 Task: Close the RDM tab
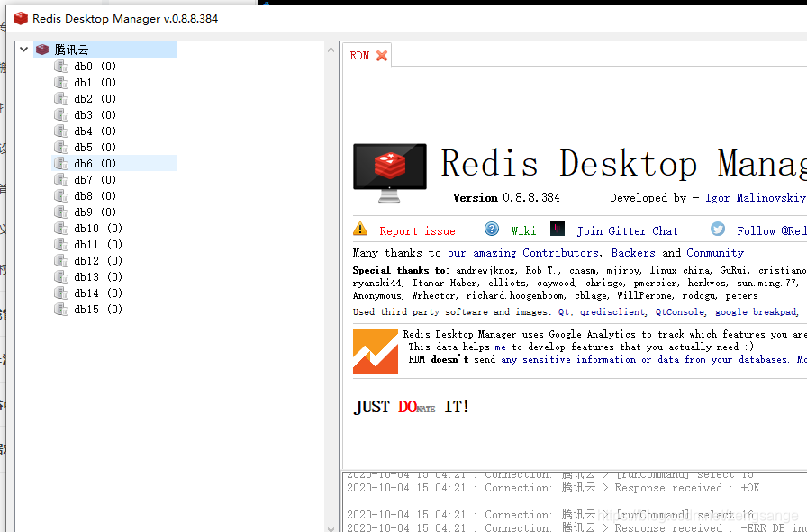(x=380, y=54)
